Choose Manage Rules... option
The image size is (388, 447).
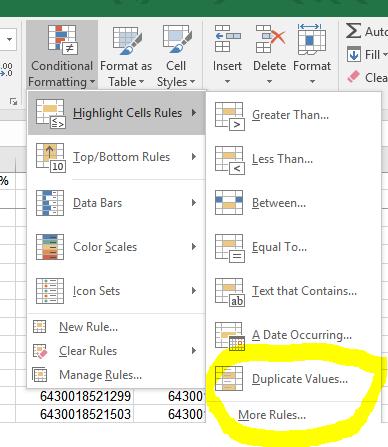[x=116, y=375]
